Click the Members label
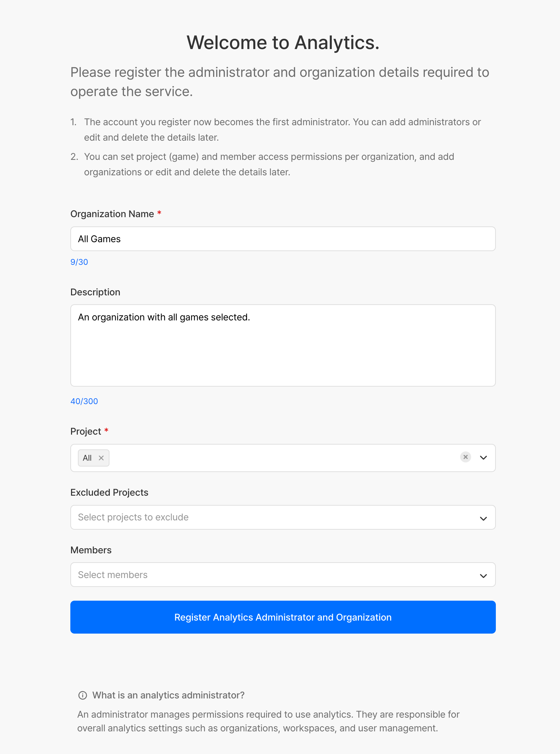Image resolution: width=560 pixels, height=754 pixels. tap(91, 550)
